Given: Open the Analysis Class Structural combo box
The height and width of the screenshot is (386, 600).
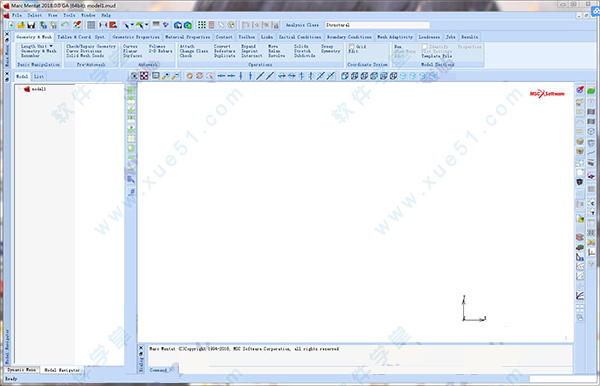Looking at the screenshot, I should (377, 25).
